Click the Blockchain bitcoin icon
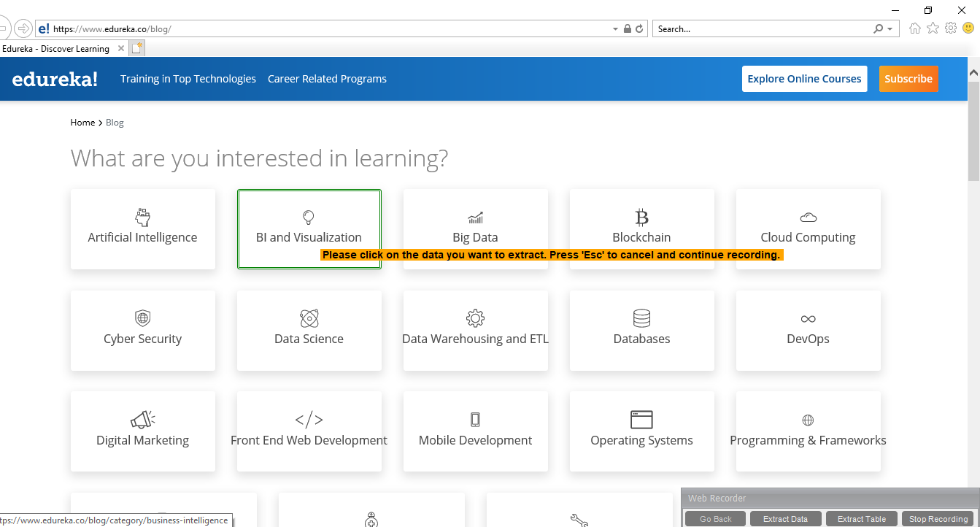Screen dimensions: 980x527 pos(641,217)
